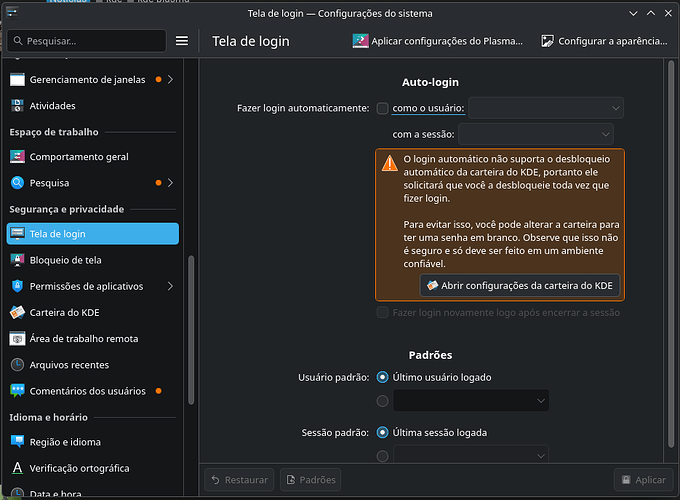
Task: Select Tela de login in the sidebar
Action: pos(92,234)
